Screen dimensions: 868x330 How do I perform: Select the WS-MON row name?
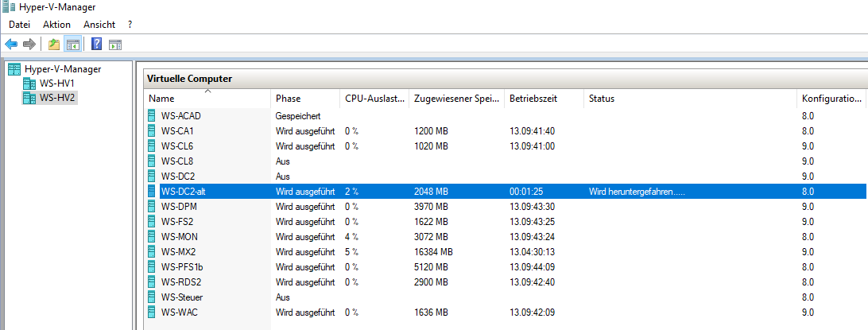[180, 236]
